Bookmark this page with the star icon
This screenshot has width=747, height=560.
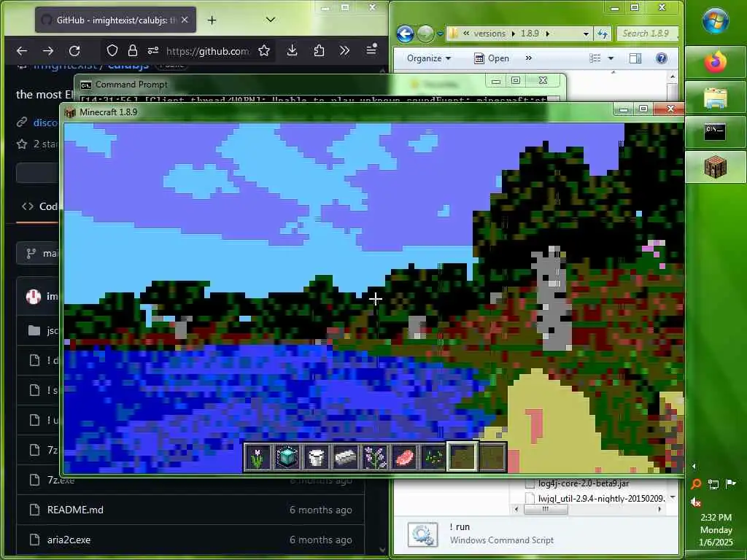pos(264,50)
